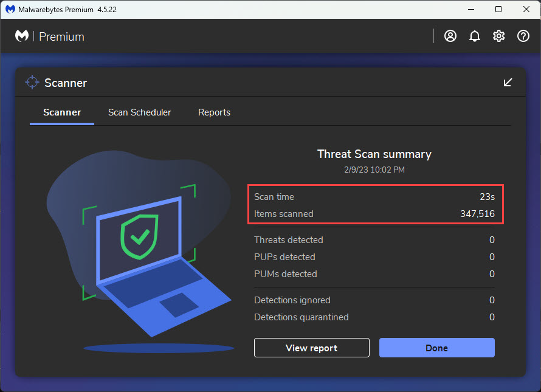Open the account profile icon
Screen dimensions: 541x392
(450, 36)
